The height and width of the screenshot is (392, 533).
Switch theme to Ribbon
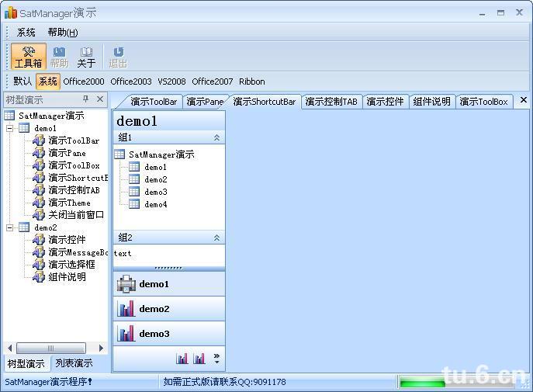pos(252,82)
